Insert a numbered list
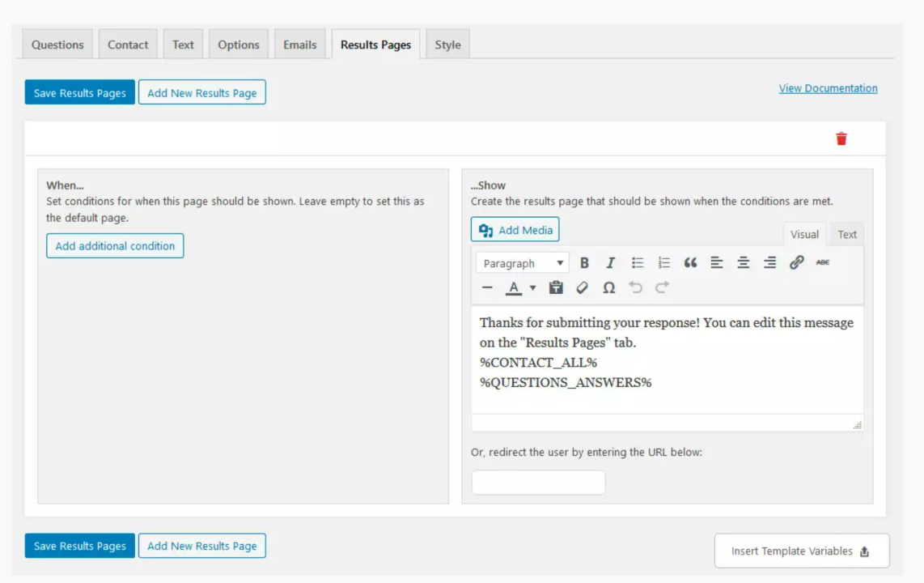Viewport: 924px width, 583px height. click(x=663, y=262)
